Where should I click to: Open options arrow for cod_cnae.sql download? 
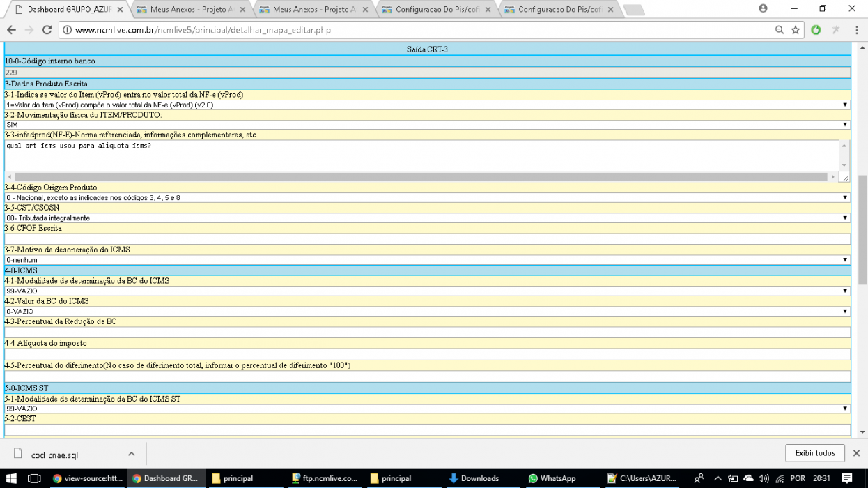[131, 454]
